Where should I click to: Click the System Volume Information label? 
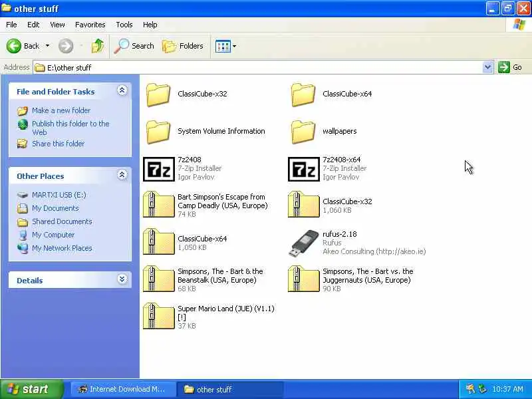221,131
